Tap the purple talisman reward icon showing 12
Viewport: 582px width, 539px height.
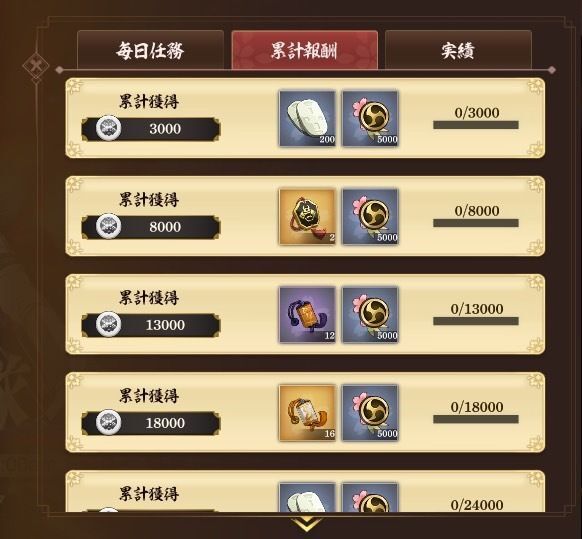[x=307, y=315]
